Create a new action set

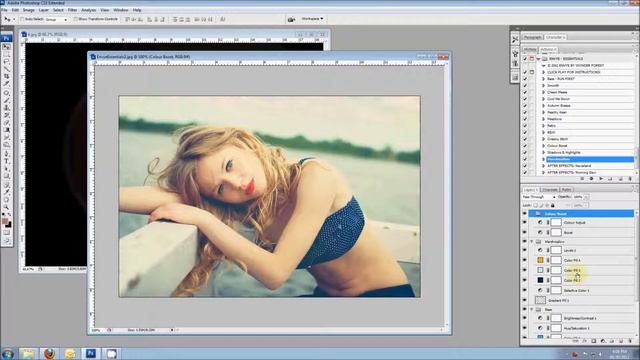(x=611, y=179)
